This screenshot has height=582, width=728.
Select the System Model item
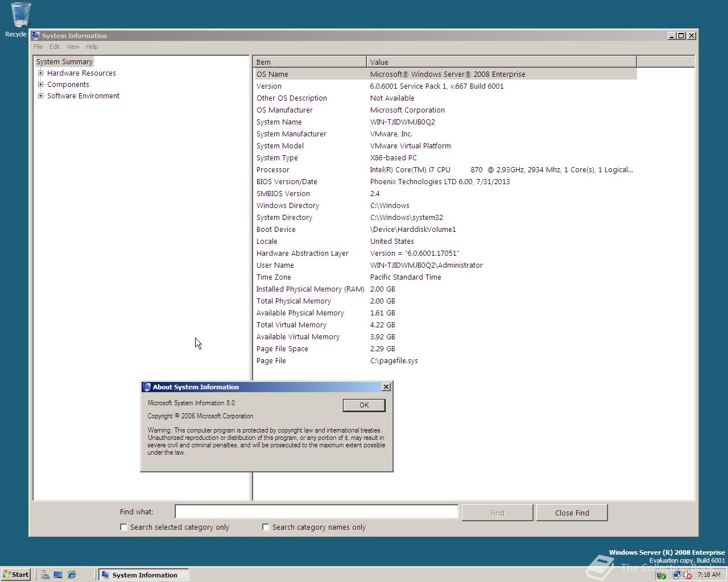(280, 145)
